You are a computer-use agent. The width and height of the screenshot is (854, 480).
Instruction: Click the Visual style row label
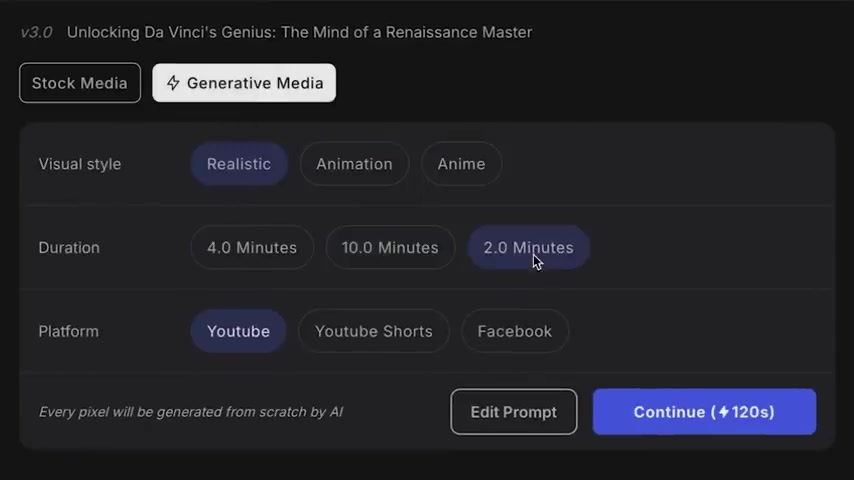click(80, 164)
